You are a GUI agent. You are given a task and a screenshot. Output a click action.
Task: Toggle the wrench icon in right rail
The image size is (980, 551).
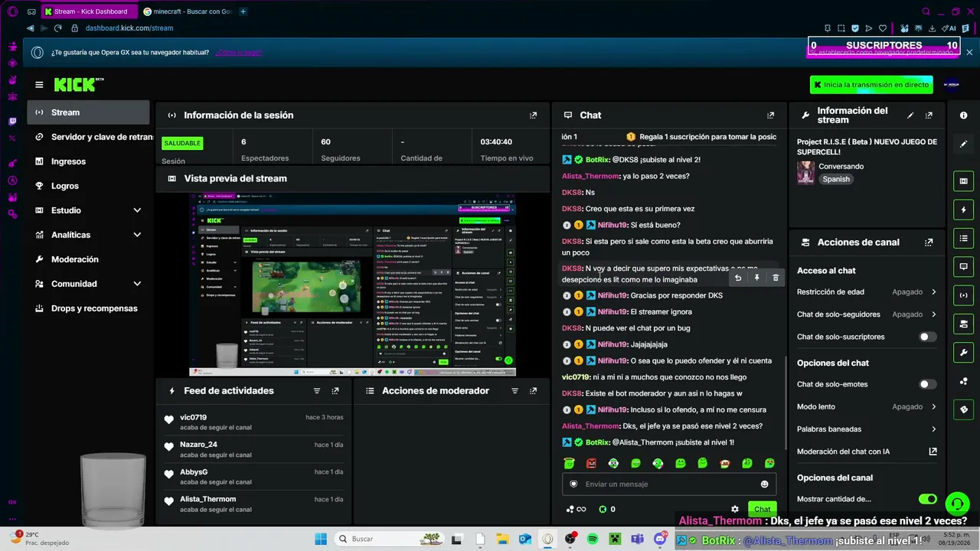tap(964, 352)
